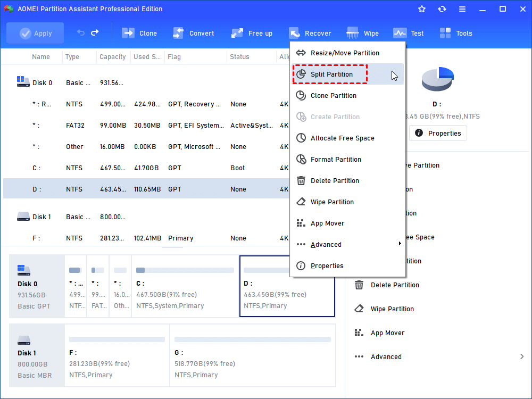Click the eraser icon in right panel

coord(359,309)
